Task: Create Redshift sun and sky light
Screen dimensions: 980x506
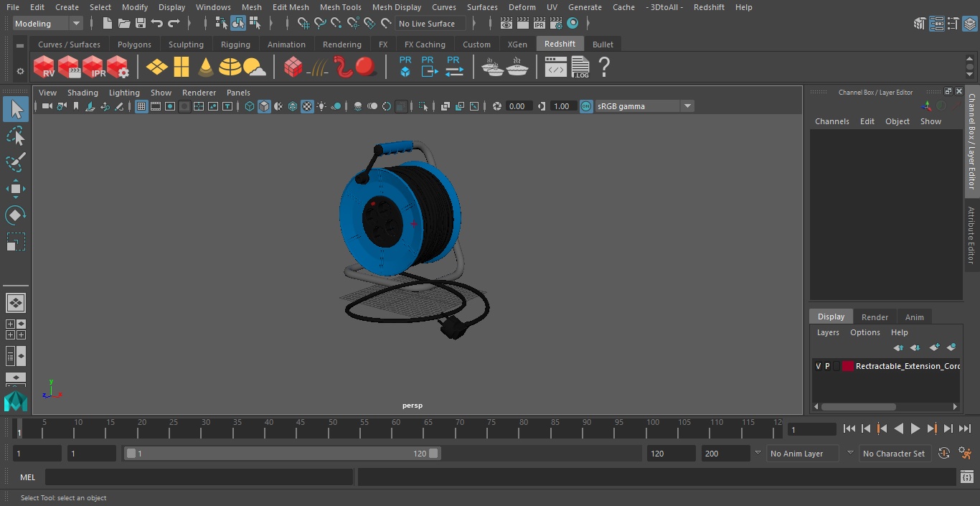Action: pyautogui.click(x=254, y=67)
